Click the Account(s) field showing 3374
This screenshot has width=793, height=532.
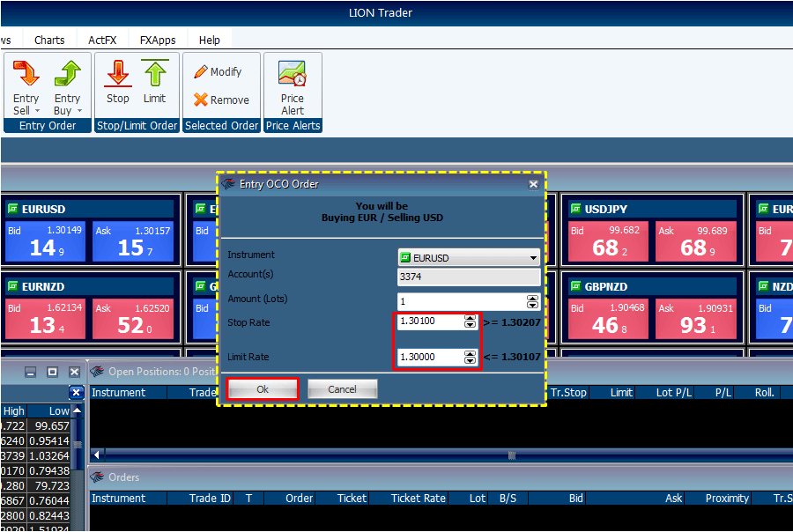pos(469,277)
